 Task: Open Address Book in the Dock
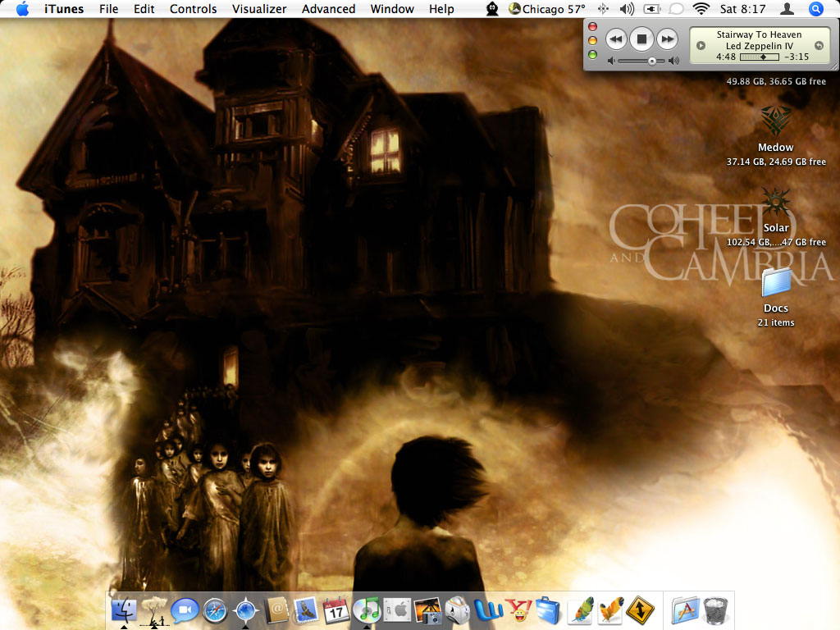click(x=276, y=610)
